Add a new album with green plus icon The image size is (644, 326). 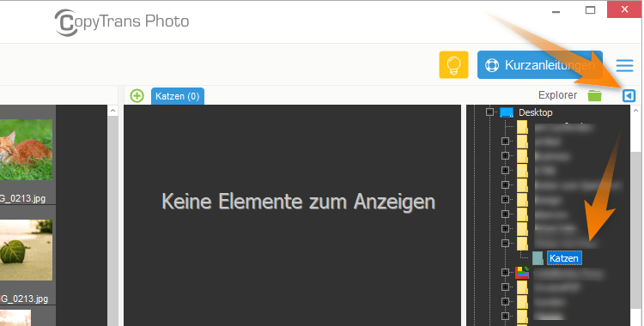137,96
